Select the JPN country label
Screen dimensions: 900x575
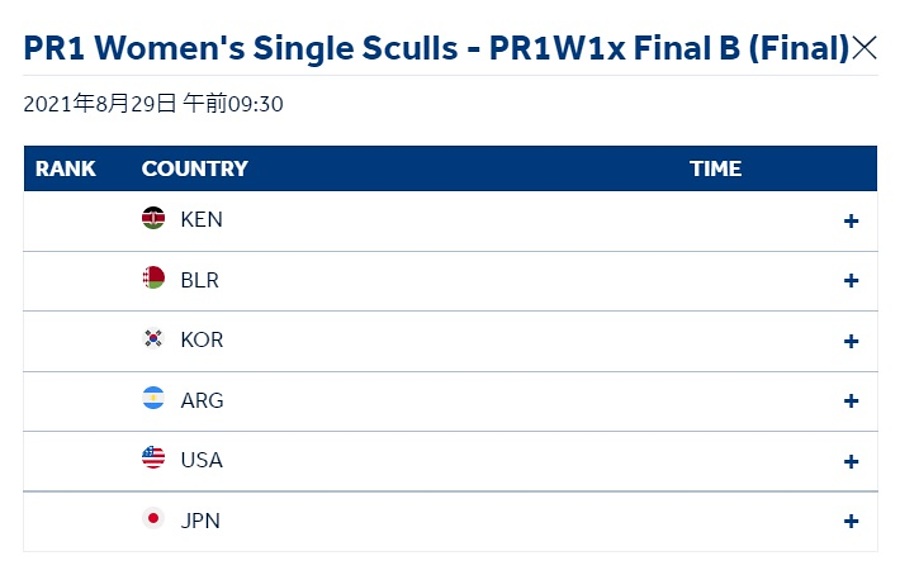(200, 520)
